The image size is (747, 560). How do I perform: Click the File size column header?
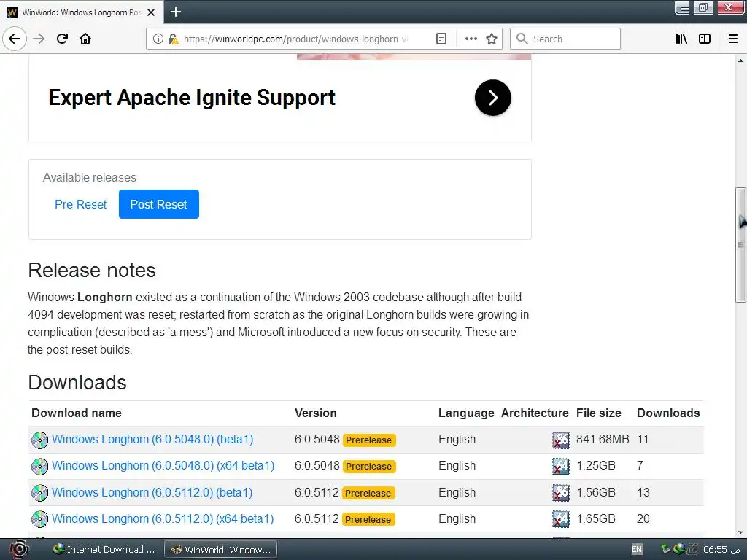click(x=598, y=413)
